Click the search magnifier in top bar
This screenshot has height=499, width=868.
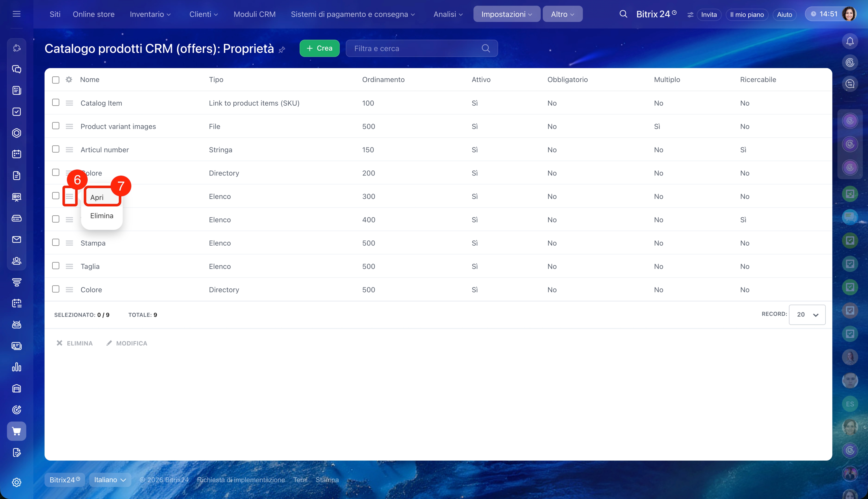(x=623, y=14)
